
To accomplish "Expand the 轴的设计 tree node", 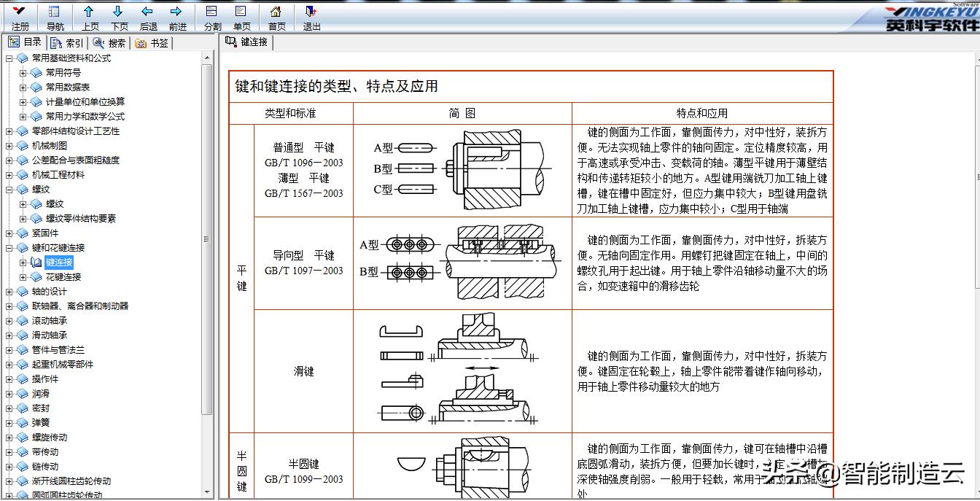I will click(9, 292).
